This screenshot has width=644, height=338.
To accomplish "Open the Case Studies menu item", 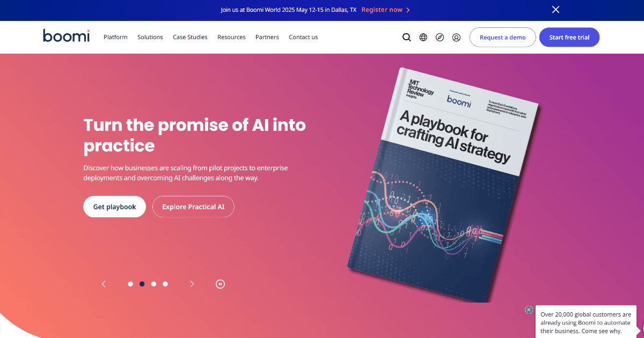I will [190, 37].
